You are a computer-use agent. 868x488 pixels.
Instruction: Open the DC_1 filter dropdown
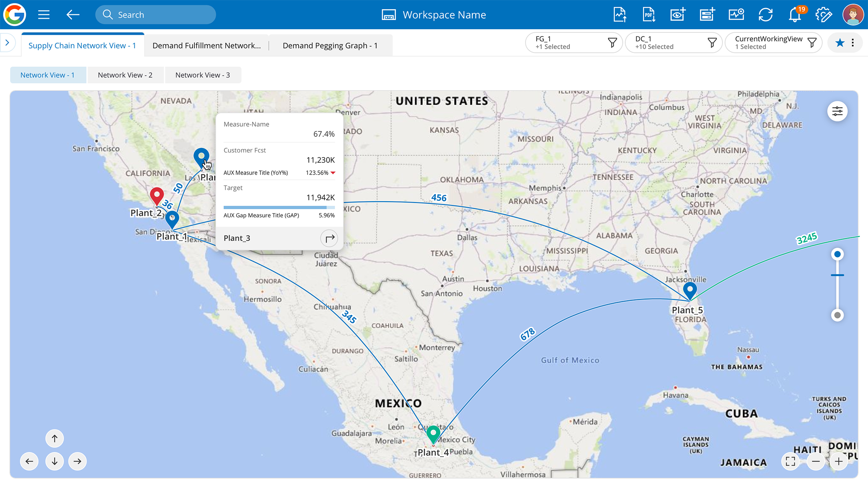tap(674, 42)
